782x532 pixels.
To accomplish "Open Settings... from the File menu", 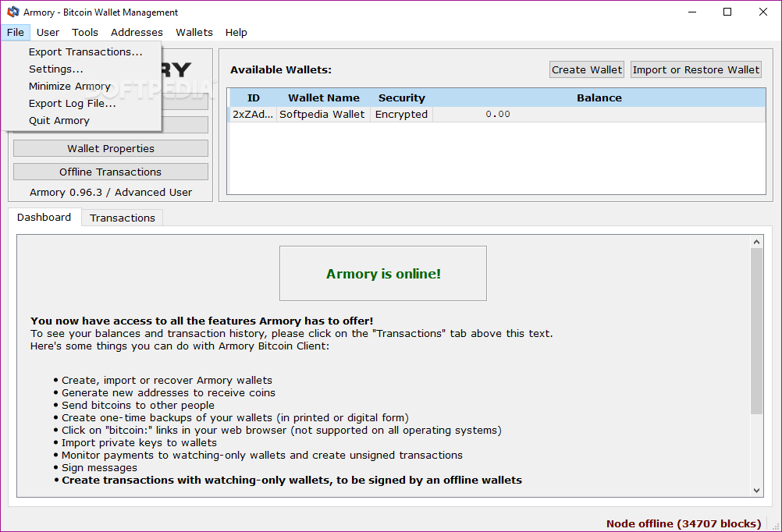I will coord(56,69).
